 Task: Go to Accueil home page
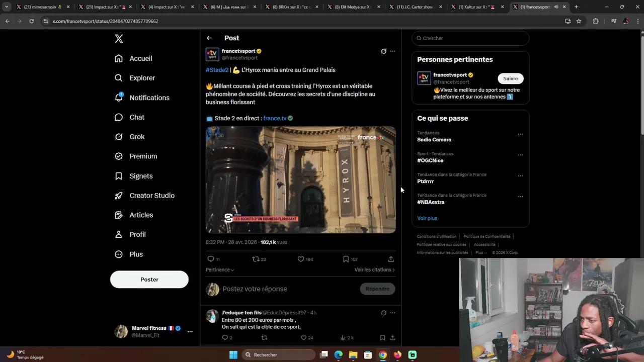click(133, 58)
